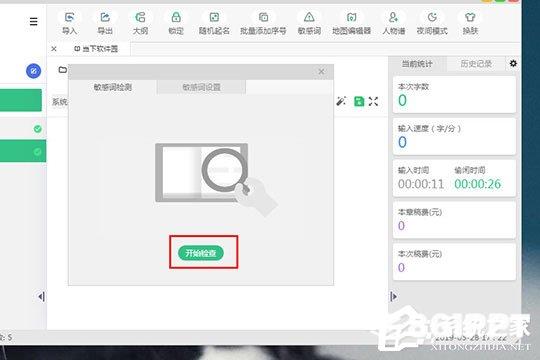Switch to the 敏感词设置 tab
540x360 pixels.
click(x=201, y=87)
